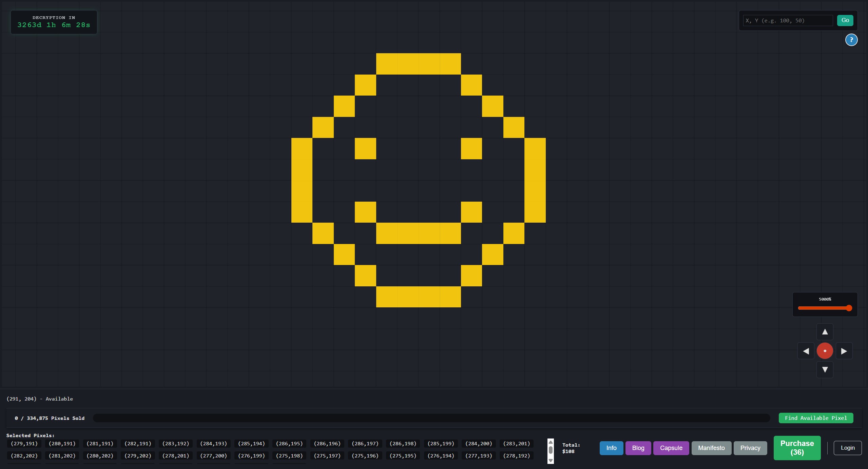868x469 pixels.
Task: Click the pan up arrow
Action: 825,331
